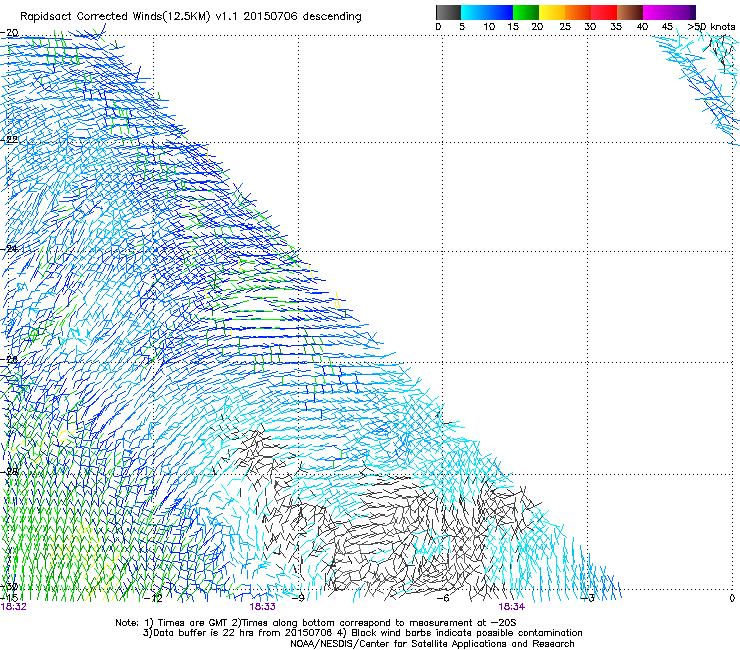740x650 pixels.
Task: Click the -15 longitude axis label
Action: click(x=9, y=598)
